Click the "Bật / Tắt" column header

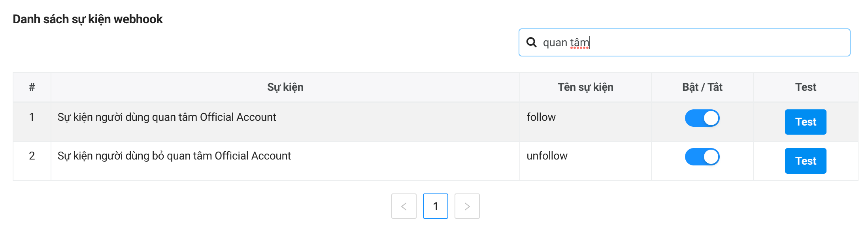click(702, 87)
